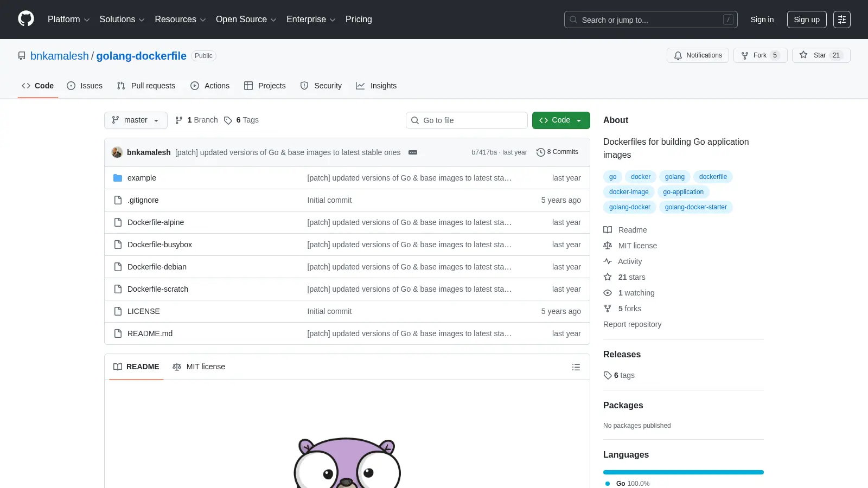Image resolution: width=868 pixels, height=488 pixels.
Task: Click the Pricing link
Action: [359, 20]
